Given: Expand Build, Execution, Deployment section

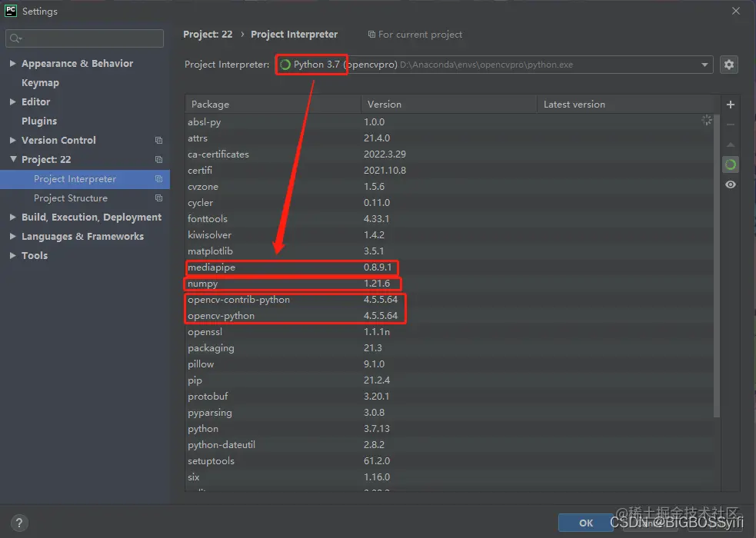Looking at the screenshot, I should coord(13,218).
